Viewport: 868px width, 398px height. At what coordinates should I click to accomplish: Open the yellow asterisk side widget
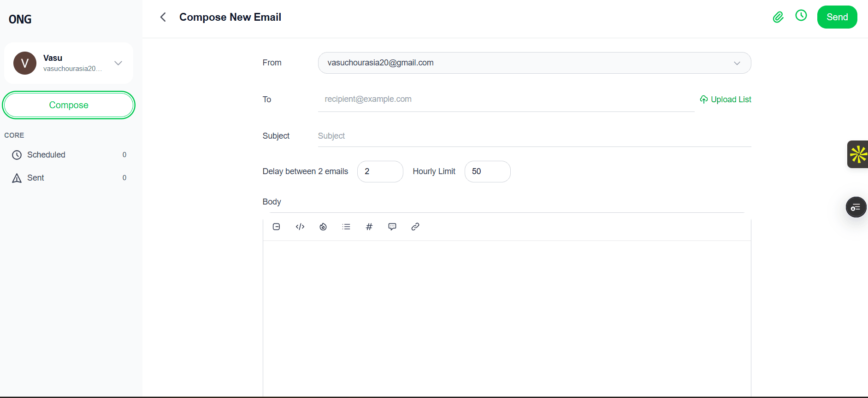[x=858, y=154]
